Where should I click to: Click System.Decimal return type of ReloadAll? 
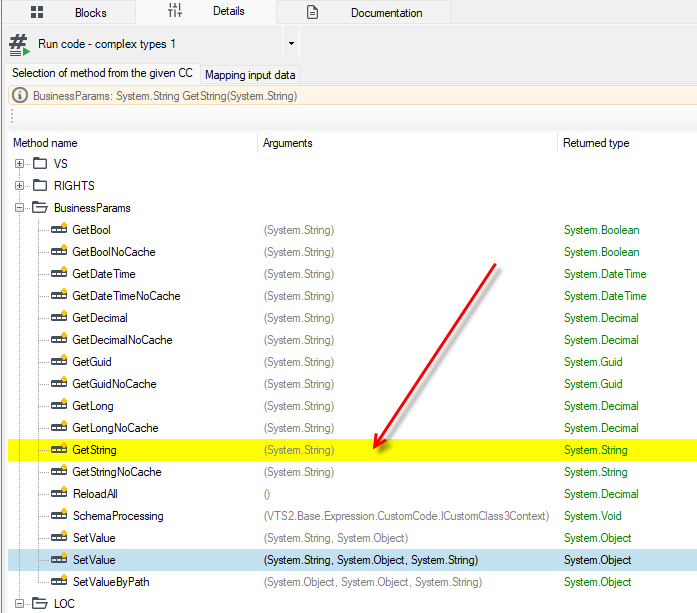coord(601,494)
